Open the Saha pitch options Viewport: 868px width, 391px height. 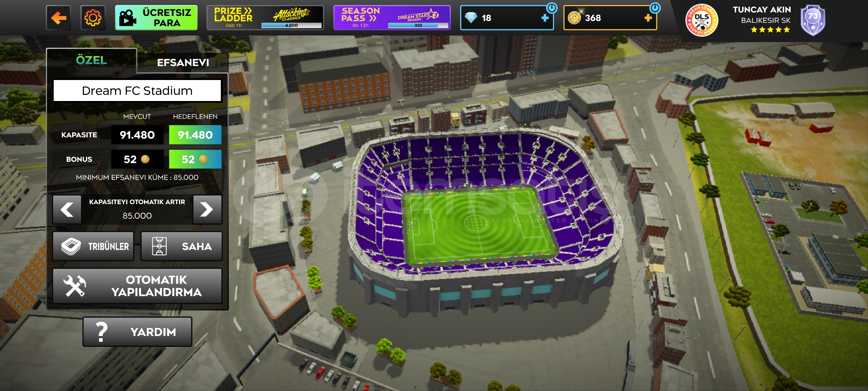point(182,247)
